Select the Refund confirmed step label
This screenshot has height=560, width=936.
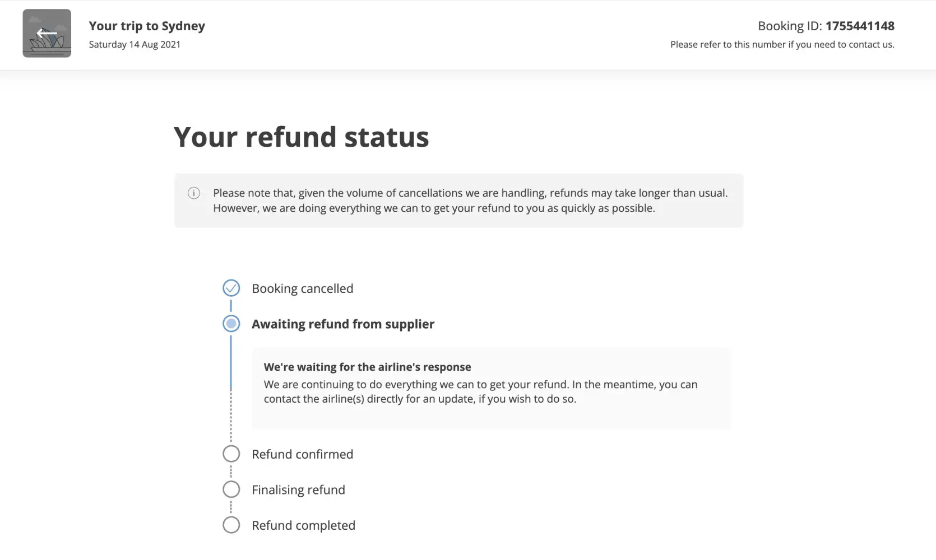[302, 454]
